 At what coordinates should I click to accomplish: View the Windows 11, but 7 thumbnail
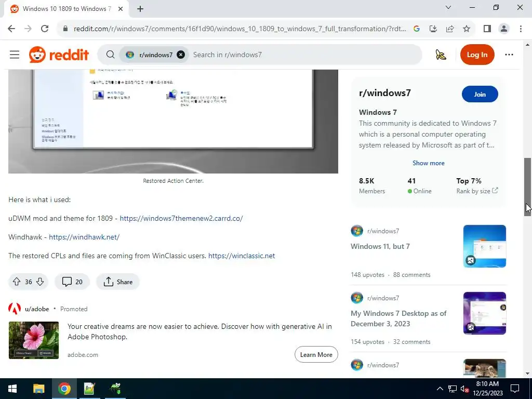(x=485, y=246)
